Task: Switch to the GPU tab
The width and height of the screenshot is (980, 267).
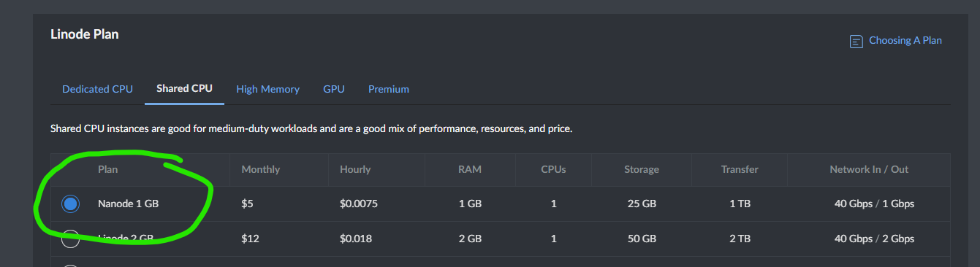Action: (334, 89)
